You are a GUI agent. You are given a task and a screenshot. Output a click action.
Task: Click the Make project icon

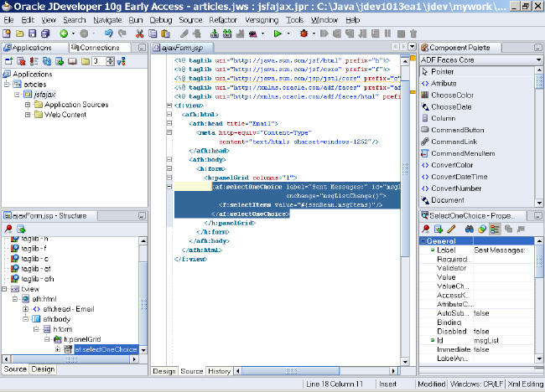(x=215, y=34)
